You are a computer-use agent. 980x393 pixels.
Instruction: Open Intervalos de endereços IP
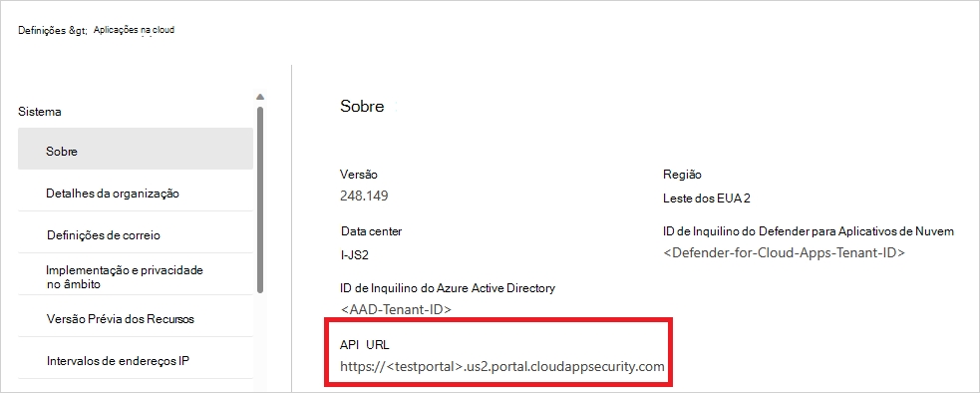[x=135, y=361]
